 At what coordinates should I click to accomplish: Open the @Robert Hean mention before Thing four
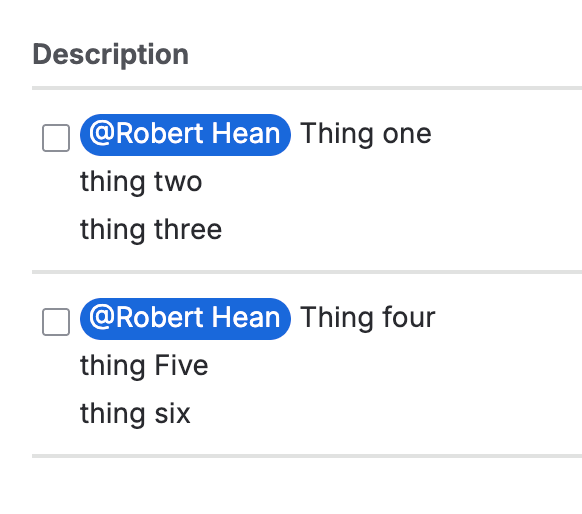coord(185,319)
